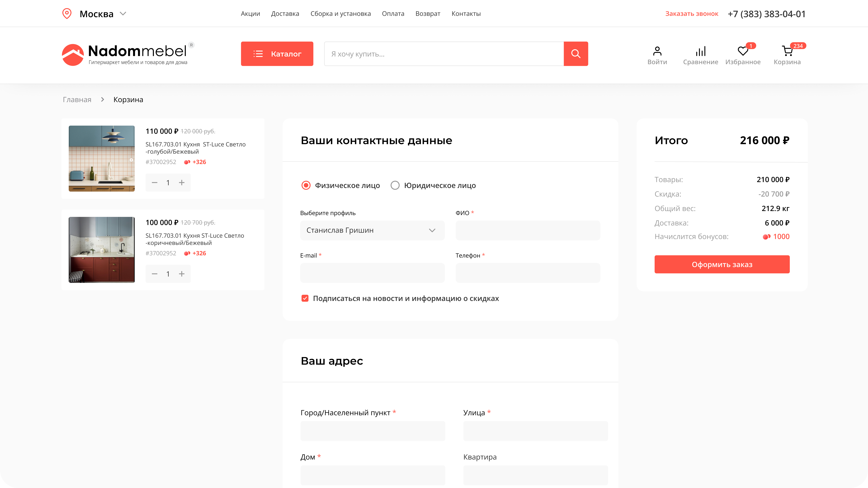Click the E-mail input field
Image resolution: width=868 pixels, height=488 pixels.
coord(372,273)
